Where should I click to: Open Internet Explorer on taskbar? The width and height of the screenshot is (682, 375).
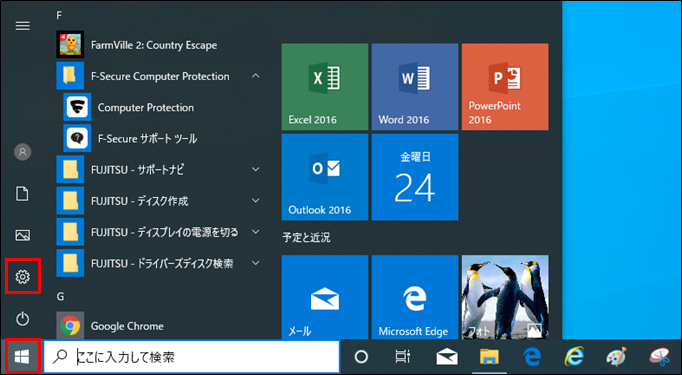[x=574, y=357]
